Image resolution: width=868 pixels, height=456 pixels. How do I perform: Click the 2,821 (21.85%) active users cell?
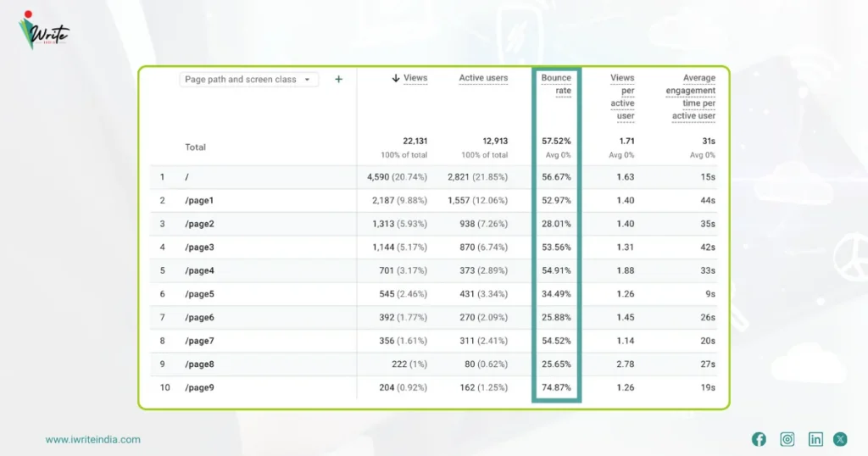coord(478,177)
